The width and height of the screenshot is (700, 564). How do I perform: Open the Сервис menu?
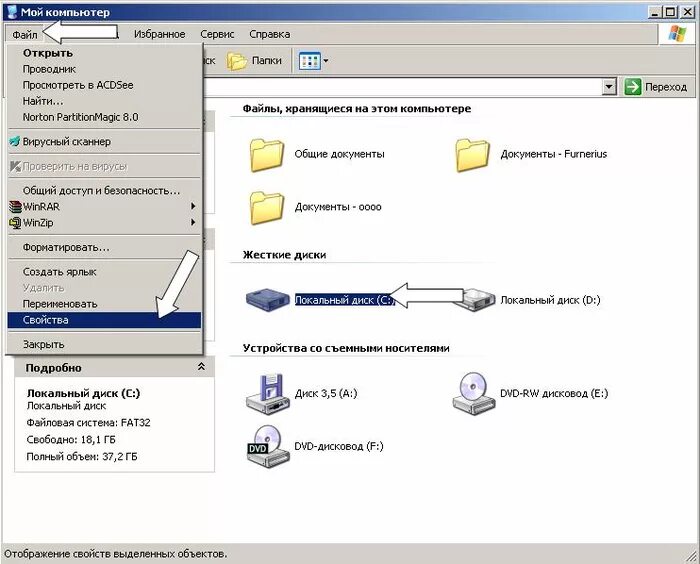click(217, 34)
